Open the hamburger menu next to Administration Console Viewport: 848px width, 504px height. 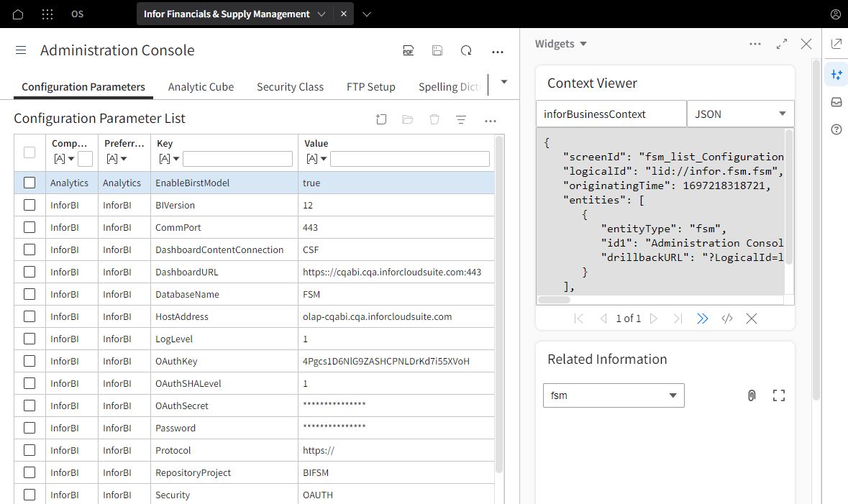coord(21,50)
